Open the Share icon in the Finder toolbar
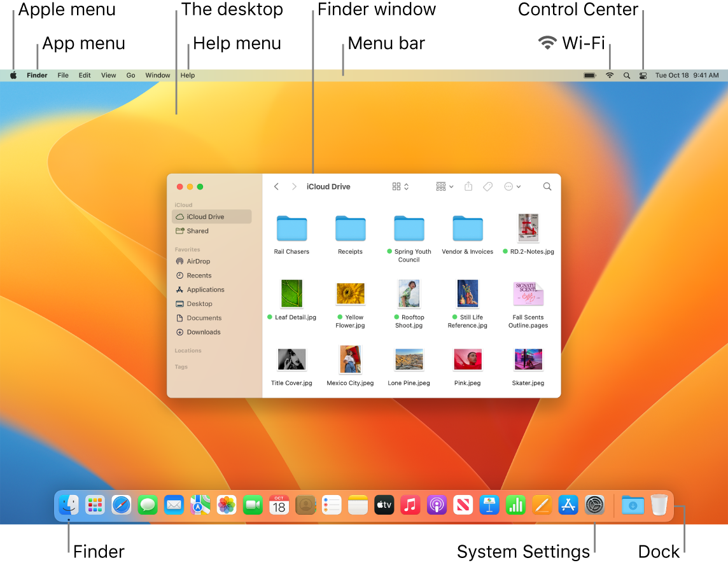The image size is (728, 565). click(x=468, y=186)
